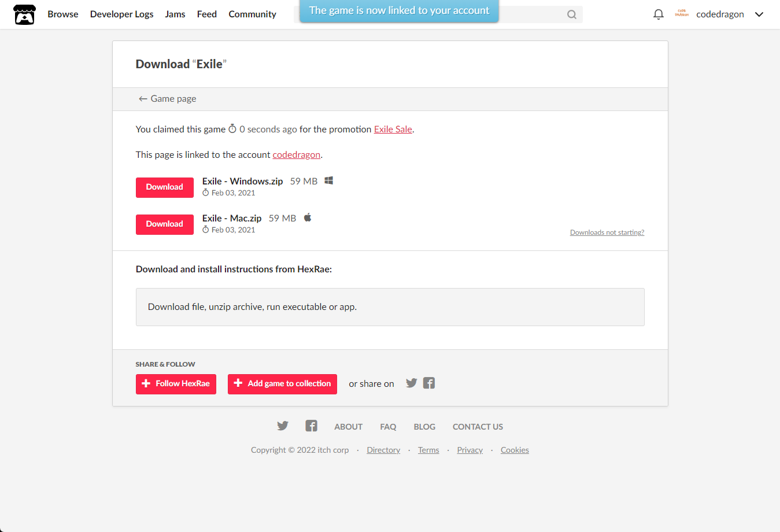
Task: Open the notifications bell
Action: click(658, 14)
